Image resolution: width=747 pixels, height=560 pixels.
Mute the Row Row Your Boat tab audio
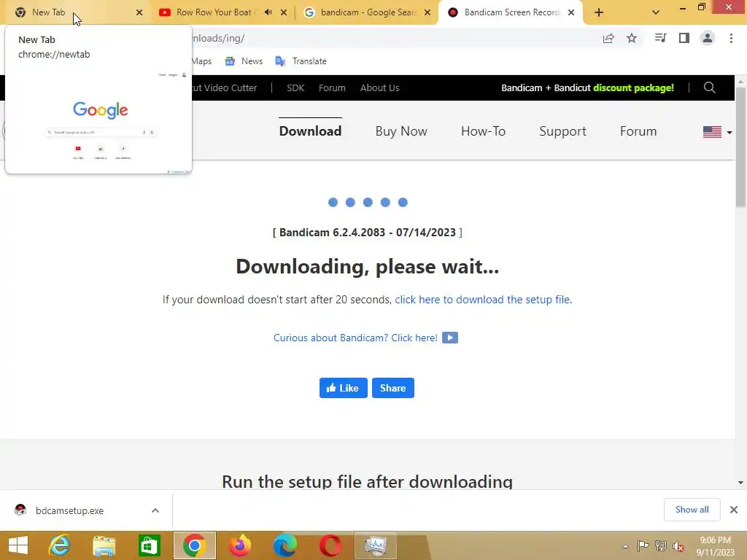click(x=268, y=12)
